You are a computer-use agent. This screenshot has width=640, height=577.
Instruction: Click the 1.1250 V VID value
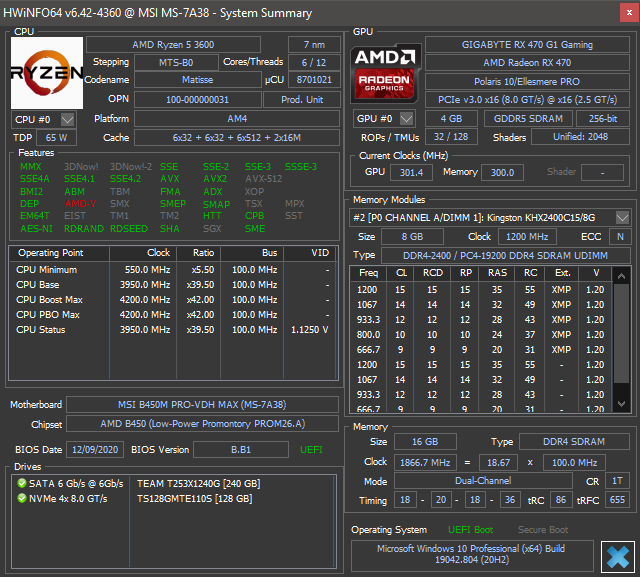tap(309, 330)
